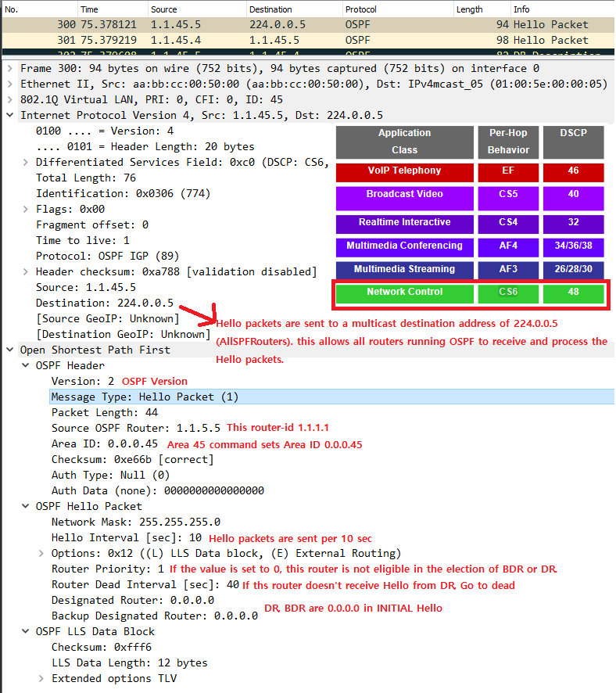Expand the Extended options TLV row
Viewport: 616px width, 693px height.
pyautogui.click(x=41, y=678)
